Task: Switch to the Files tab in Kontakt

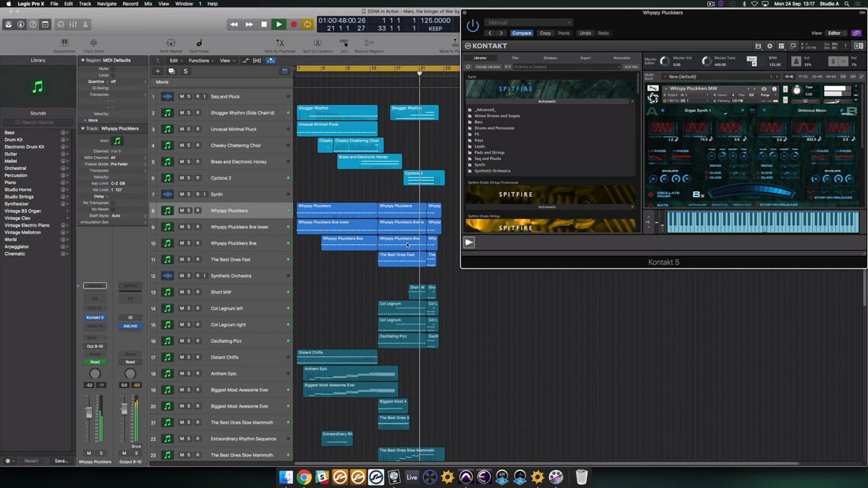Action: click(x=515, y=58)
